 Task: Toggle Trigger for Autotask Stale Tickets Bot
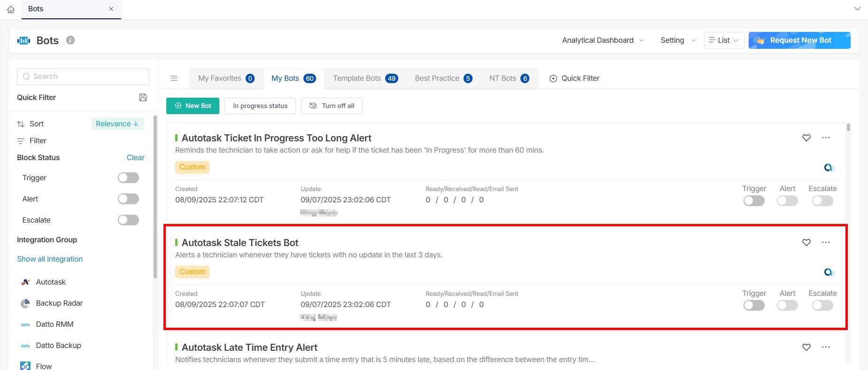click(x=754, y=306)
